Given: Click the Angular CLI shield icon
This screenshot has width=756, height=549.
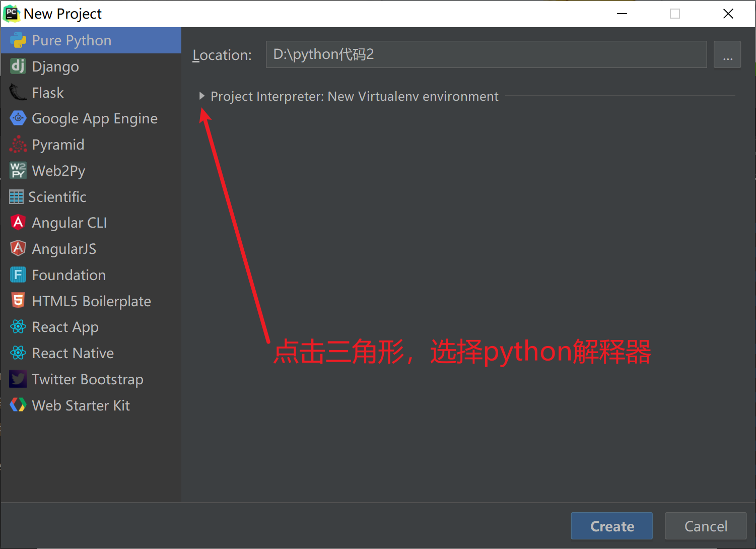Looking at the screenshot, I should [x=18, y=222].
